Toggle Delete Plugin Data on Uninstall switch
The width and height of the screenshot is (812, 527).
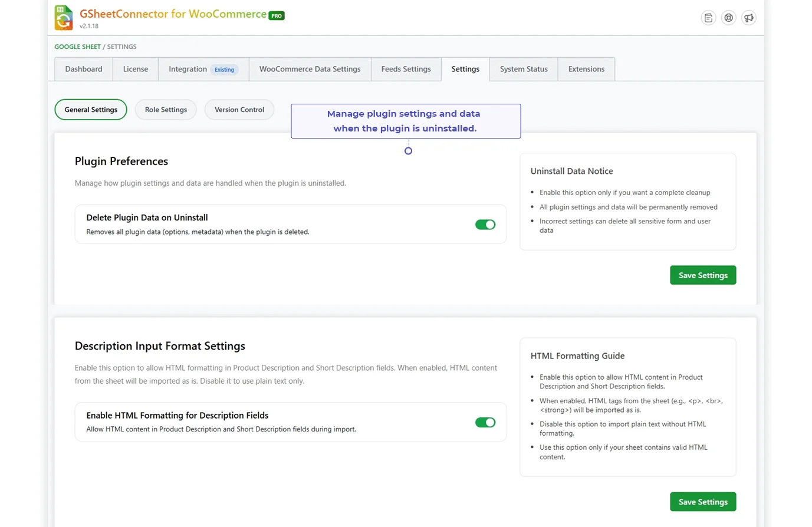[485, 225]
